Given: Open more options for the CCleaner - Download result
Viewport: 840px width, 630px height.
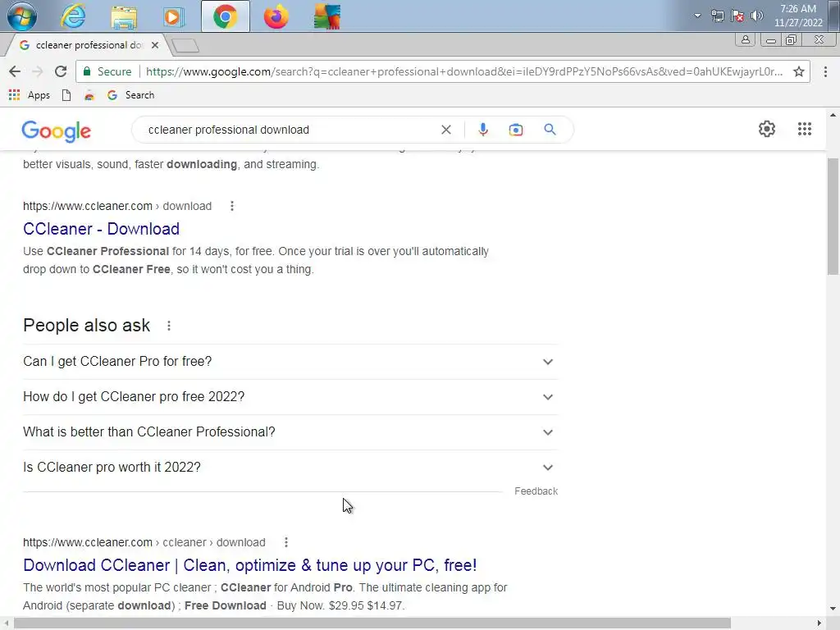Looking at the screenshot, I should point(232,206).
